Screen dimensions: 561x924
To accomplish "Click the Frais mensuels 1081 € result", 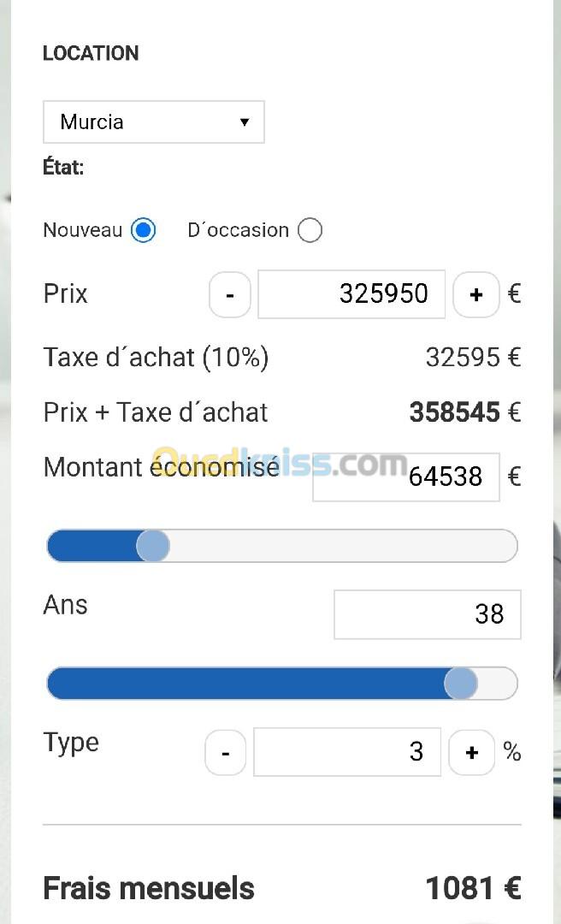I will click(x=473, y=888).
